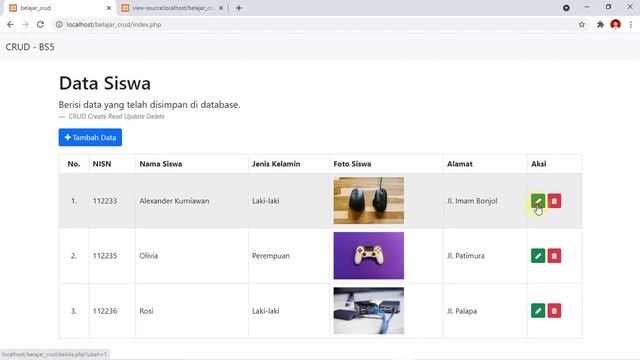Image resolution: width=640 pixels, height=360 pixels.
Task: Click the Berisi data yang telah disimpan text
Action: click(x=149, y=105)
